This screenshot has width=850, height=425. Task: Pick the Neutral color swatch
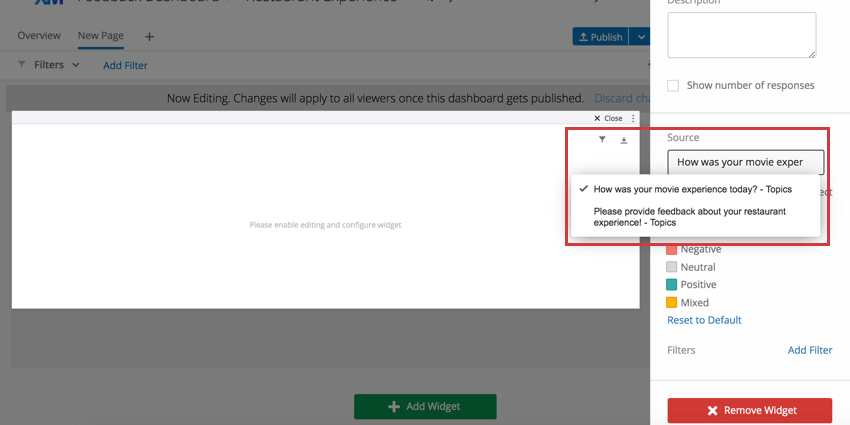tap(672, 267)
